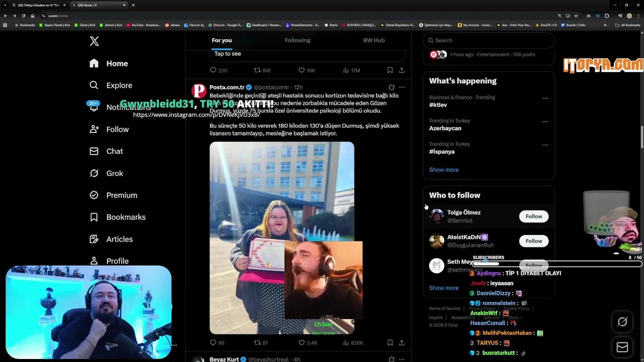Reply to the post with 220 replies
Image resolution: width=644 pixels, height=362 pixels.
[218, 70]
